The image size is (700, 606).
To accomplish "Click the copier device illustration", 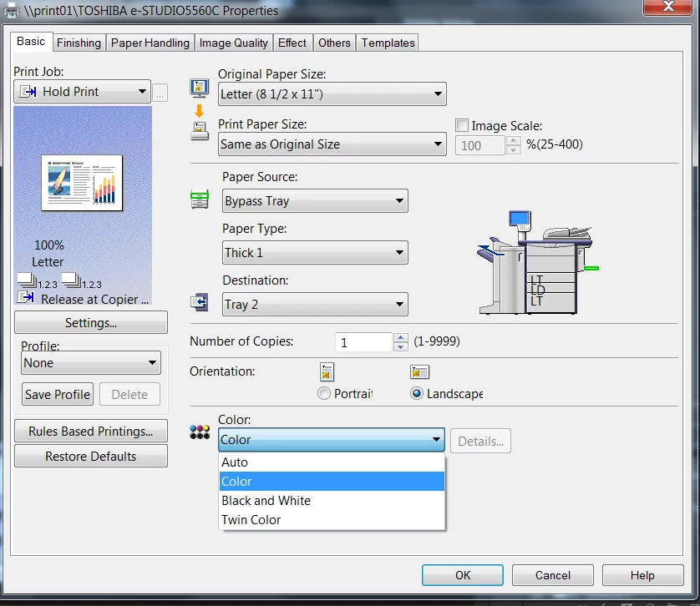I will (537, 262).
